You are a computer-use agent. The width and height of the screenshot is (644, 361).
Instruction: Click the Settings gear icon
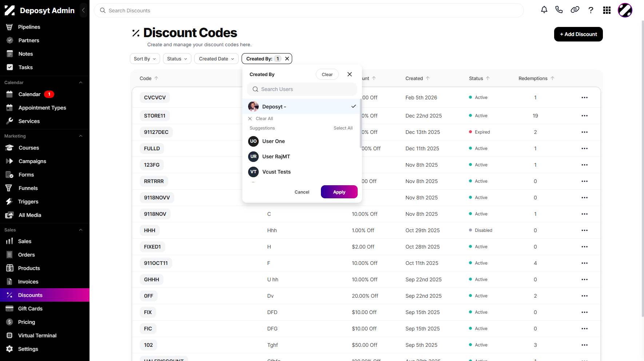(x=10, y=349)
